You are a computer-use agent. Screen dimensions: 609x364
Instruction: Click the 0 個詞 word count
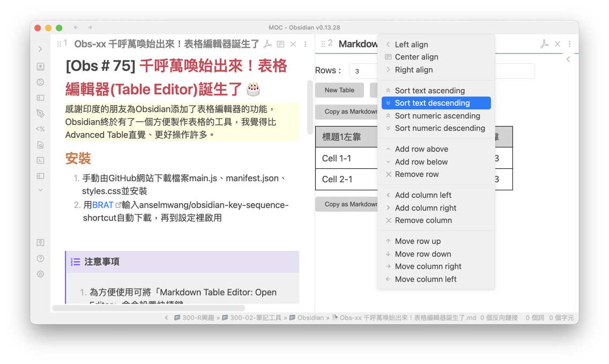tap(535, 318)
